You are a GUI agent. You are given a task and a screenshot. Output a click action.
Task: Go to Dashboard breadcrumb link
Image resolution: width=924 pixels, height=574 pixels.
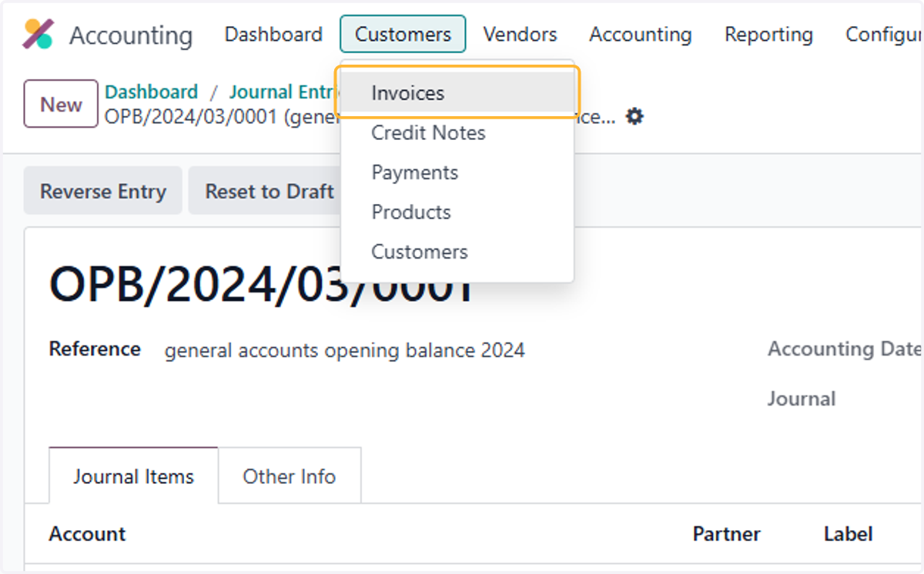click(152, 92)
